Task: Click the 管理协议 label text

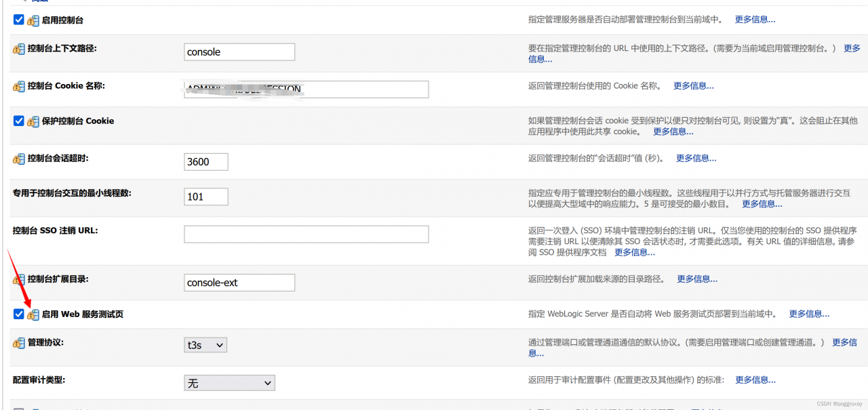Action: (x=45, y=343)
